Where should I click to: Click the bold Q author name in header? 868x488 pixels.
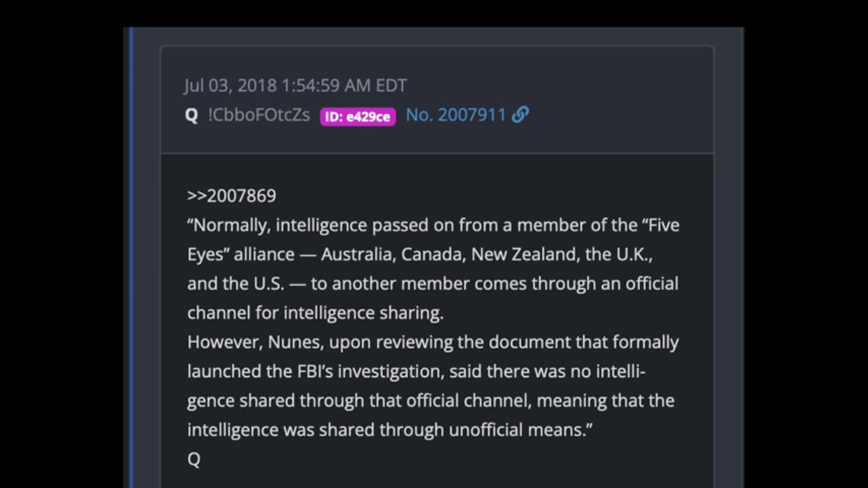(191, 115)
